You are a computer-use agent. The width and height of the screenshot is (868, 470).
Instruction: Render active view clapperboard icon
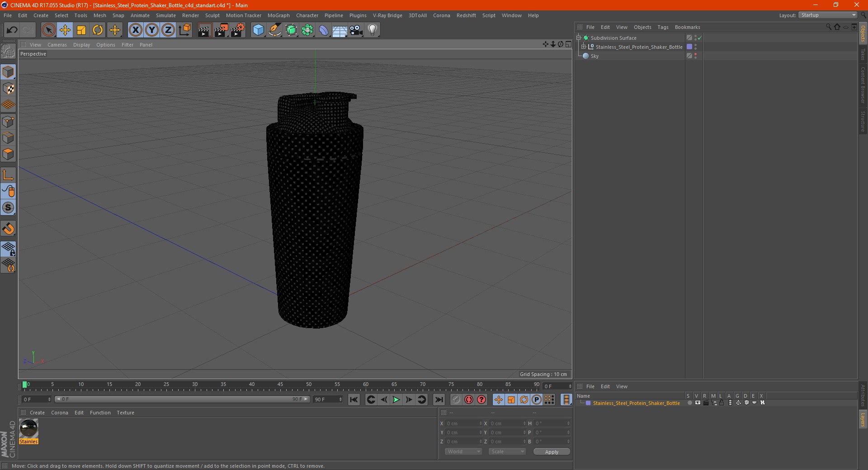[x=204, y=30]
